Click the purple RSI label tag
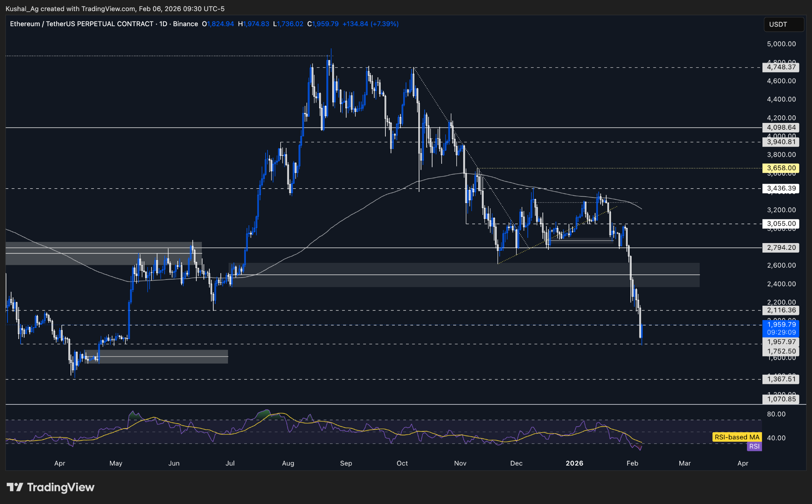The image size is (812, 504). point(754,447)
